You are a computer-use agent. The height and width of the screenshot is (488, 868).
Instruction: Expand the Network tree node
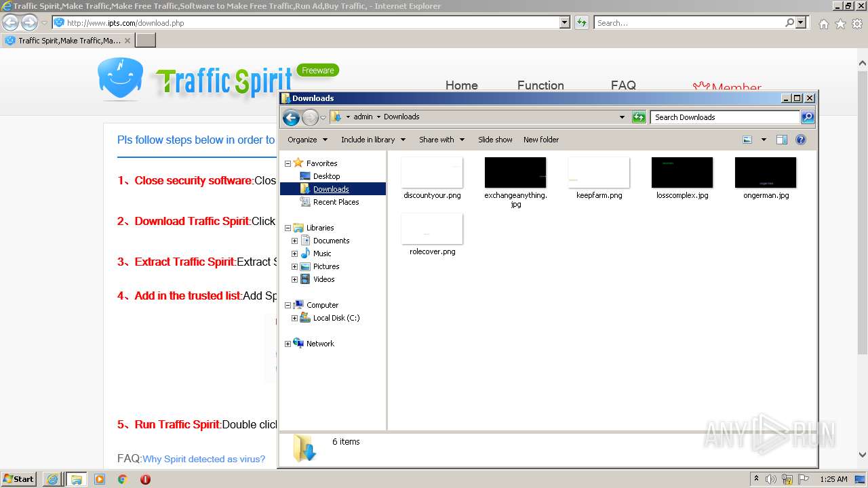288,344
